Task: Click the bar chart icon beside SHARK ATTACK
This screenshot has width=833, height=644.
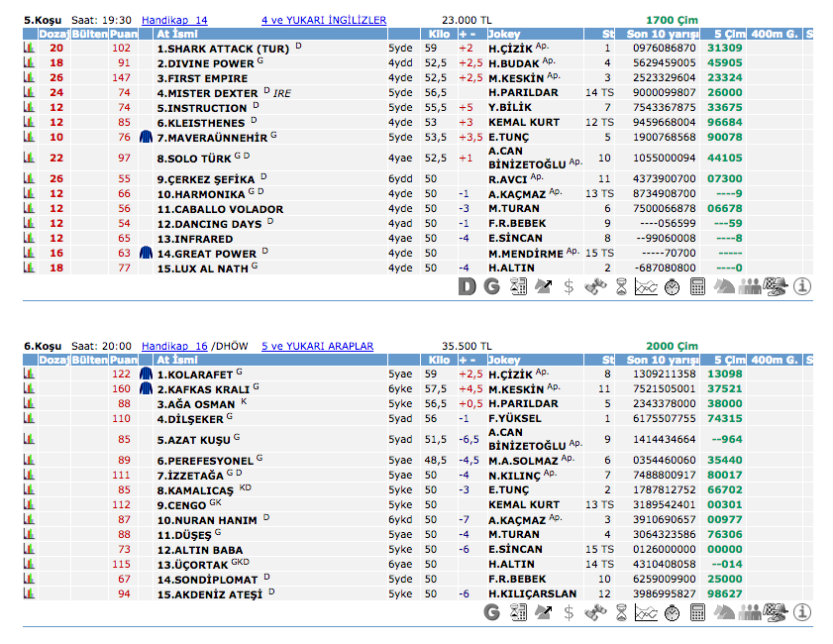Action: click(30, 48)
